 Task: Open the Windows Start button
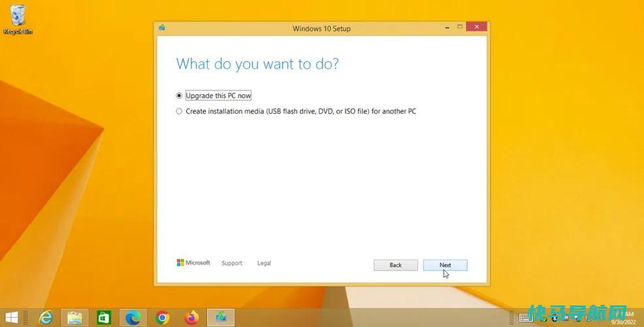click(12, 318)
